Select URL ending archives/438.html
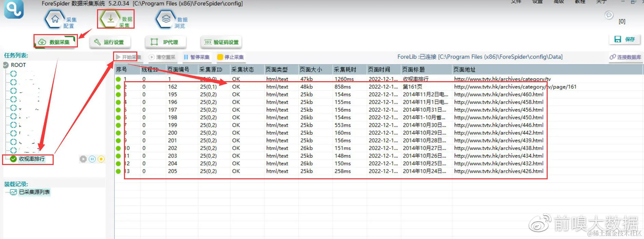The image size is (644, 239). pos(498,148)
